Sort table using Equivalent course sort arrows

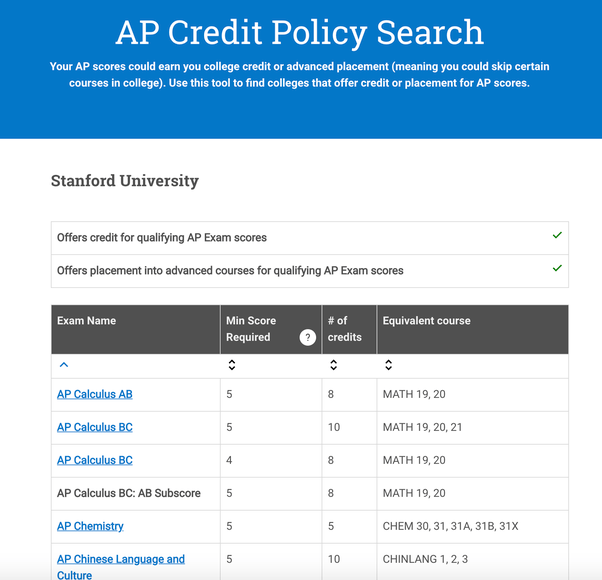click(x=389, y=366)
